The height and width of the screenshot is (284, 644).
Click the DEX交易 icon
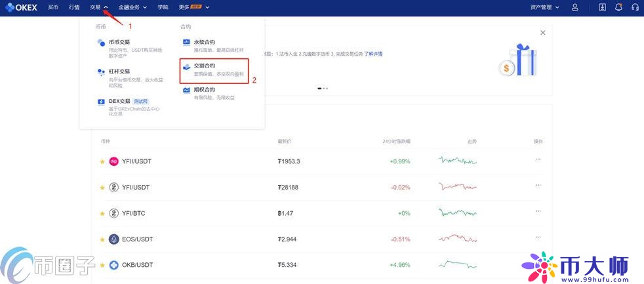[x=101, y=102]
